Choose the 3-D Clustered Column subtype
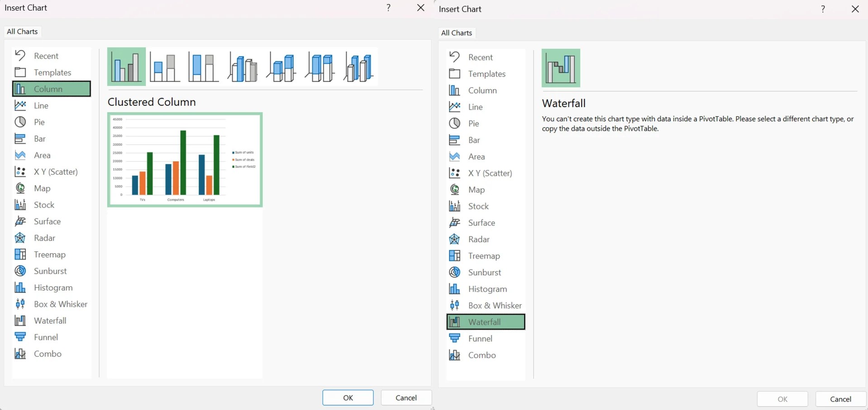The image size is (868, 410). 242,66
